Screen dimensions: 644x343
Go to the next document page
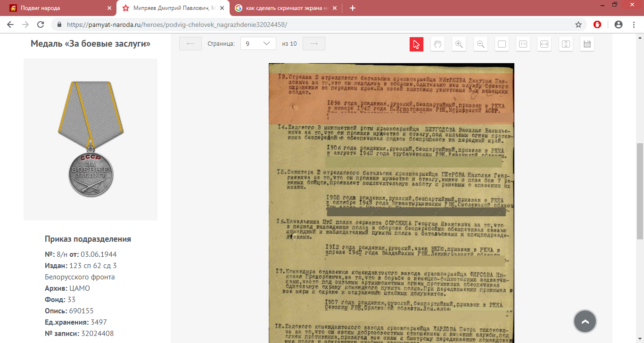pos(314,44)
